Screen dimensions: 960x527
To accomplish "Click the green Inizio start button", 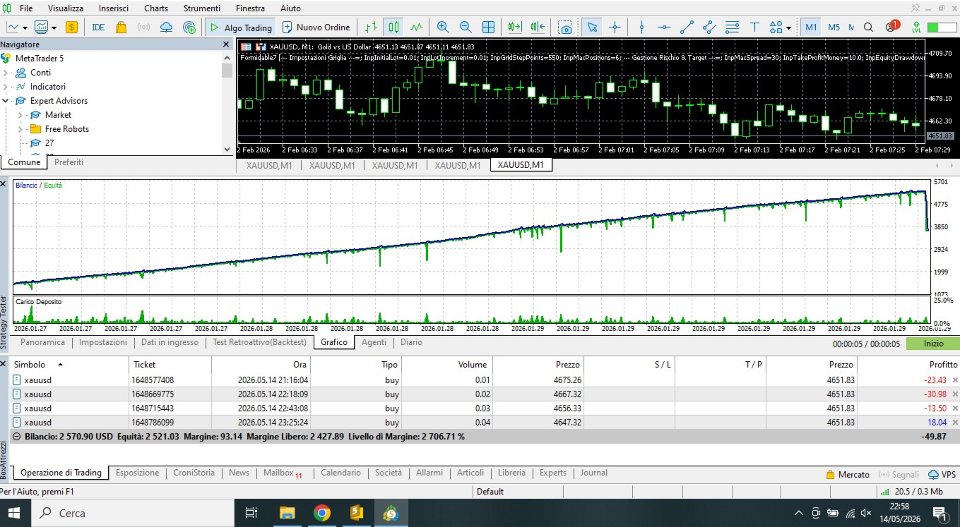I will point(933,343).
